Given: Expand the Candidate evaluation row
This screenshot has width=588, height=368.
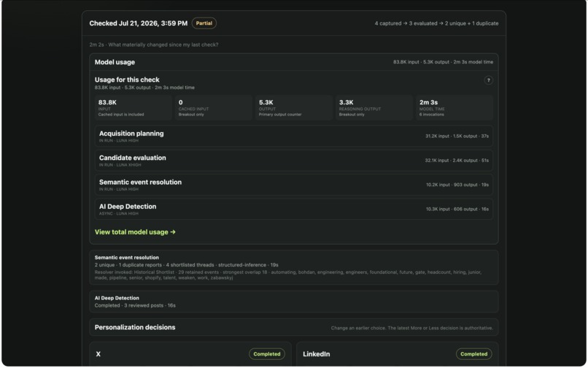Looking at the screenshot, I should coord(293,161).
